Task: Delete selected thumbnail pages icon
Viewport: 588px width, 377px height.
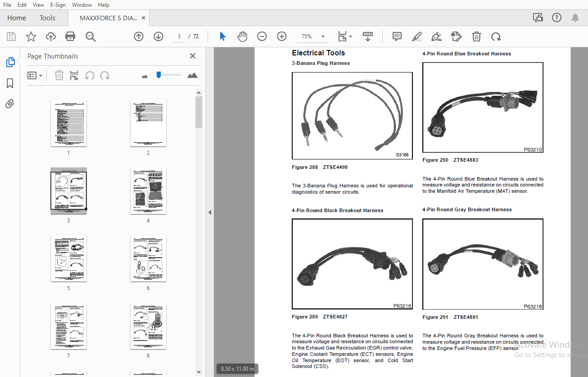Action: (59, 75)
